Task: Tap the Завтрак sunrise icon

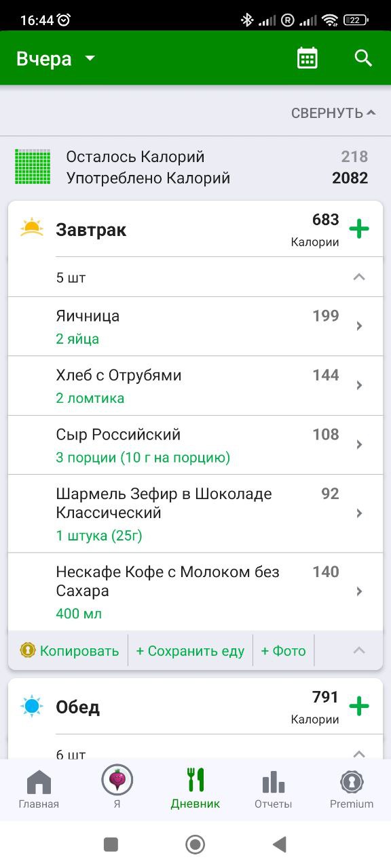Action: click(x=32, y=227)
